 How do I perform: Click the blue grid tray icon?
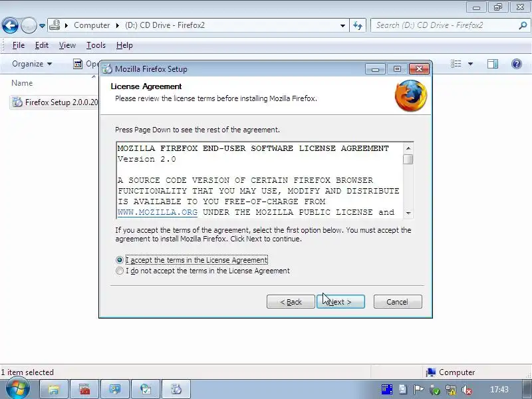[x=387, y=390]
